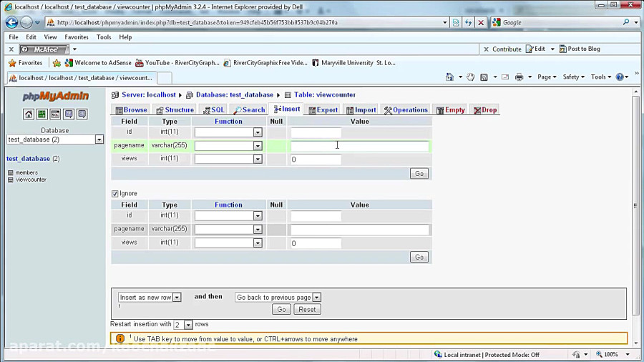Click the fifth sidebar MySQL documentation icon
644x362 pixels.
(82, 114)
